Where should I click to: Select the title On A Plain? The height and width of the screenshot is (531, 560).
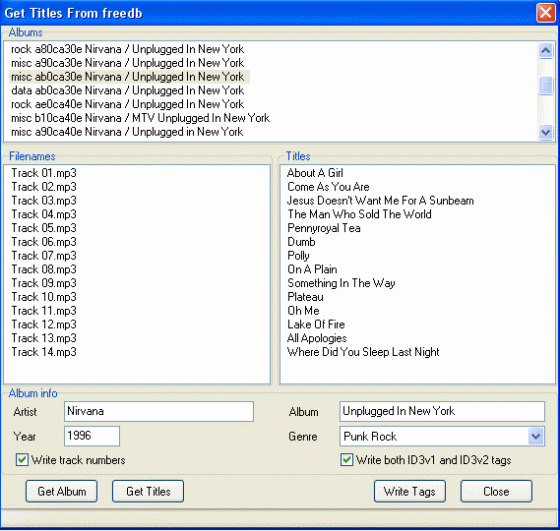point(312,269)
